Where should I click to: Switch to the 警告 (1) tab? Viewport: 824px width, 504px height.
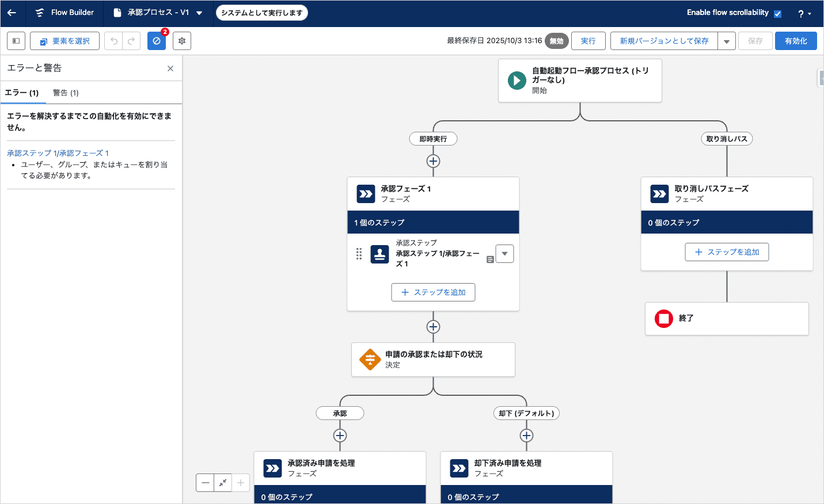click(x=66, y=93)
